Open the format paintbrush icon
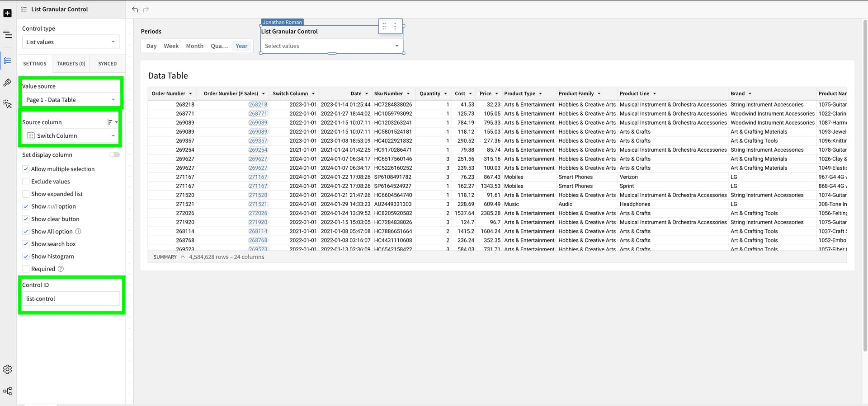The image size is (868, 406). (7, 83)
